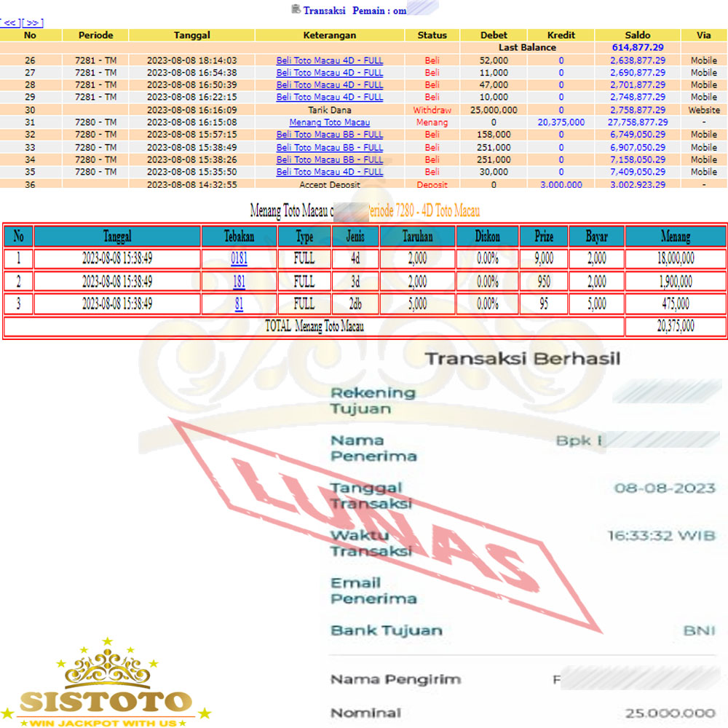Click the Tebakan column header in win table
The width and height of the screenshot is (728, 728).
239,236
